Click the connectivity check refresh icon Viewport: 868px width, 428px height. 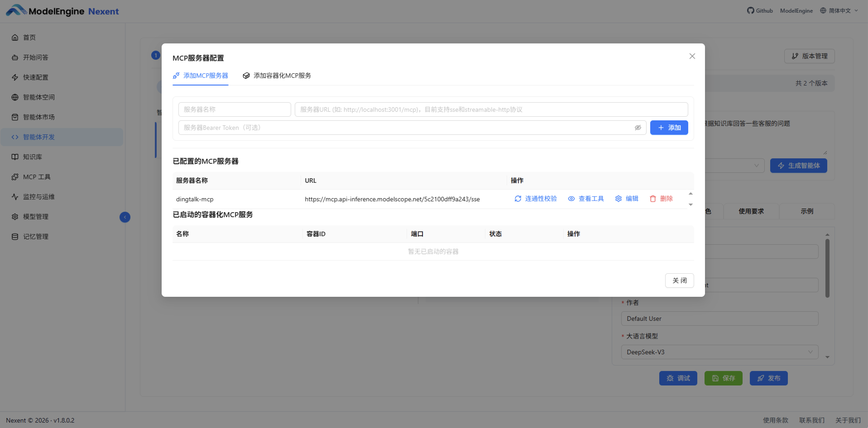(518, 199)
